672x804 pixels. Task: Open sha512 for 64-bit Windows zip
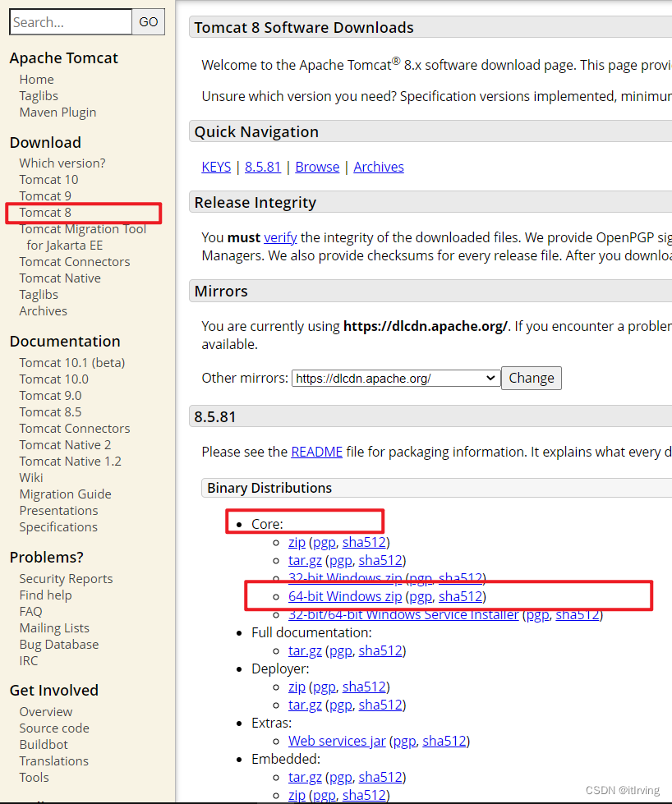tap(461, 596)
